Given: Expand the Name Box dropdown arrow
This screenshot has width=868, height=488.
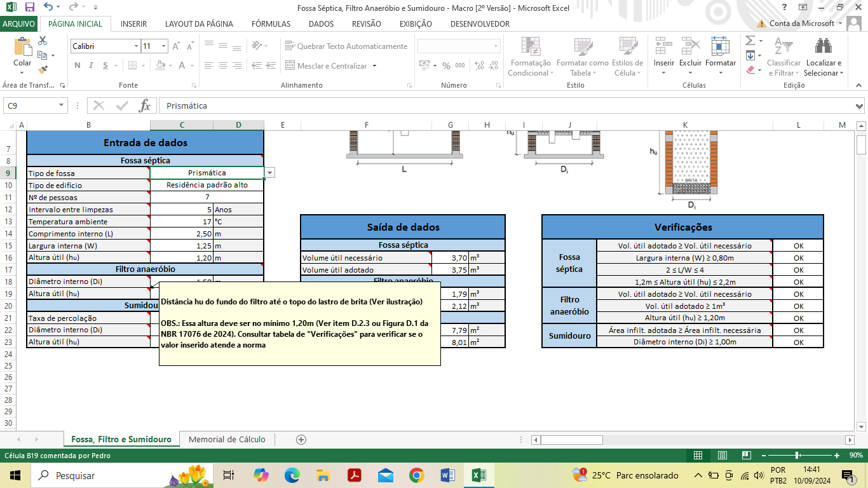Looking at the screenshot, I should coord(62,105).
